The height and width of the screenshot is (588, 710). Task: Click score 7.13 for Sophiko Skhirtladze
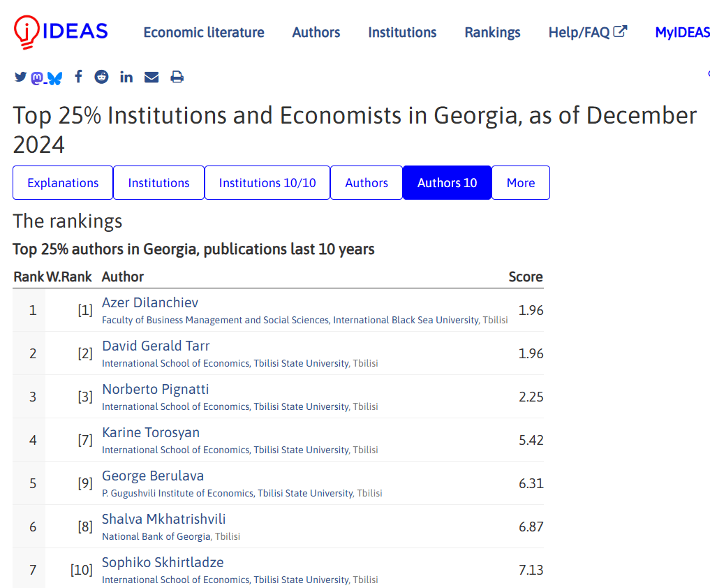[531, 570]
